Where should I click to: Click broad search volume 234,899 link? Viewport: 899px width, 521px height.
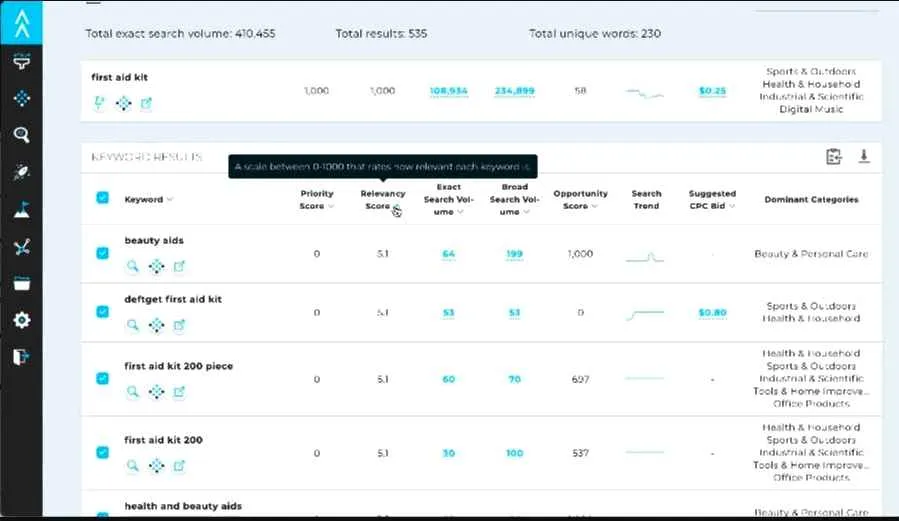(514, 91)
